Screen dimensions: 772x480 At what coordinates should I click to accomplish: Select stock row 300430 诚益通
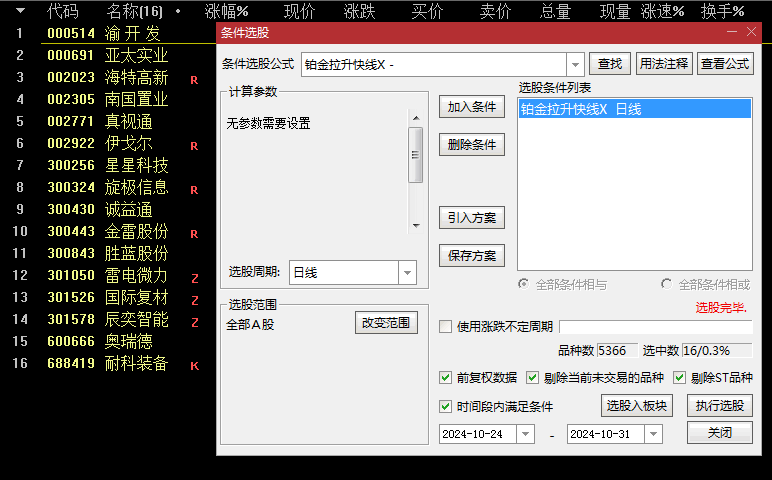(x=108, y=209)
